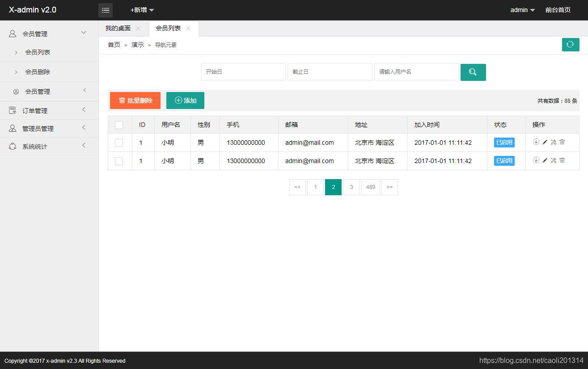The image size is (588, 369).
Task: Click the X-admin v2.0 logo
Action: [x=33, y=10]
